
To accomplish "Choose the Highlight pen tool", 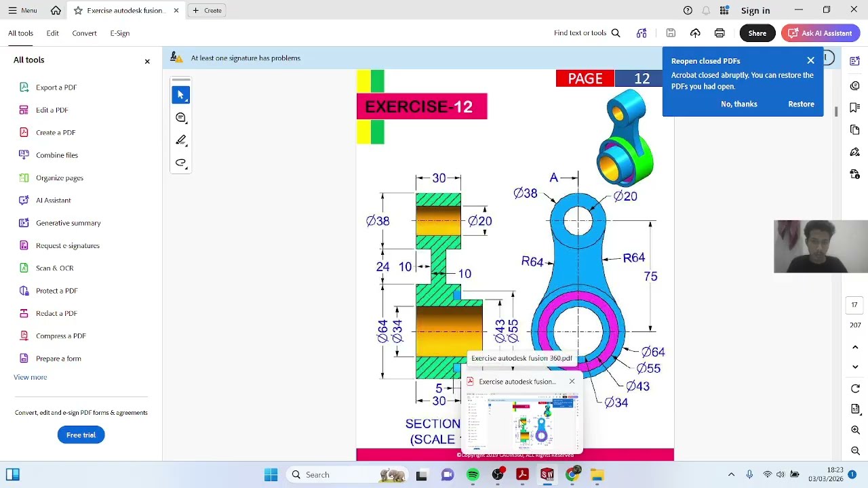I will [180, 140].
